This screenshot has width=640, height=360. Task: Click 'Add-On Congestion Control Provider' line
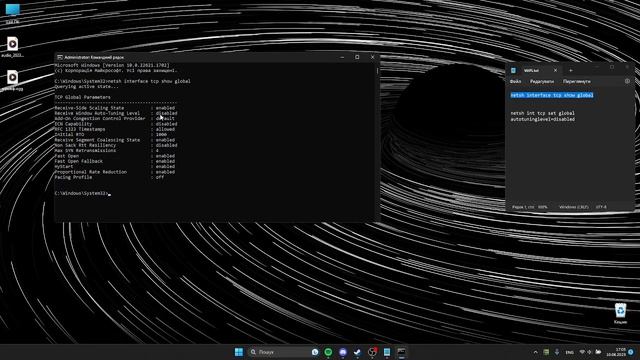[x=115, y=118]
